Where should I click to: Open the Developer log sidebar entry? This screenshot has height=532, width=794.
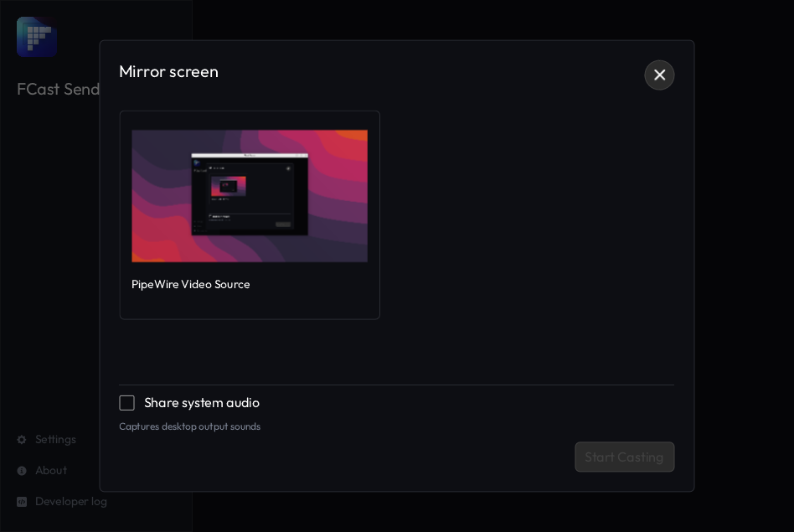click(x=62, y=502)
